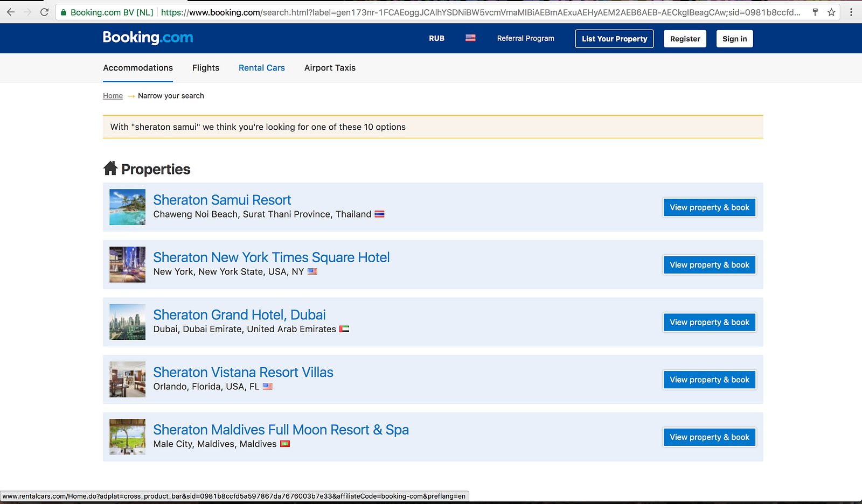This screenshot has height=504, width=862.
Task: Open the Chrome three-dot menu
Action: pyautogui.click(x=851, y=12)
